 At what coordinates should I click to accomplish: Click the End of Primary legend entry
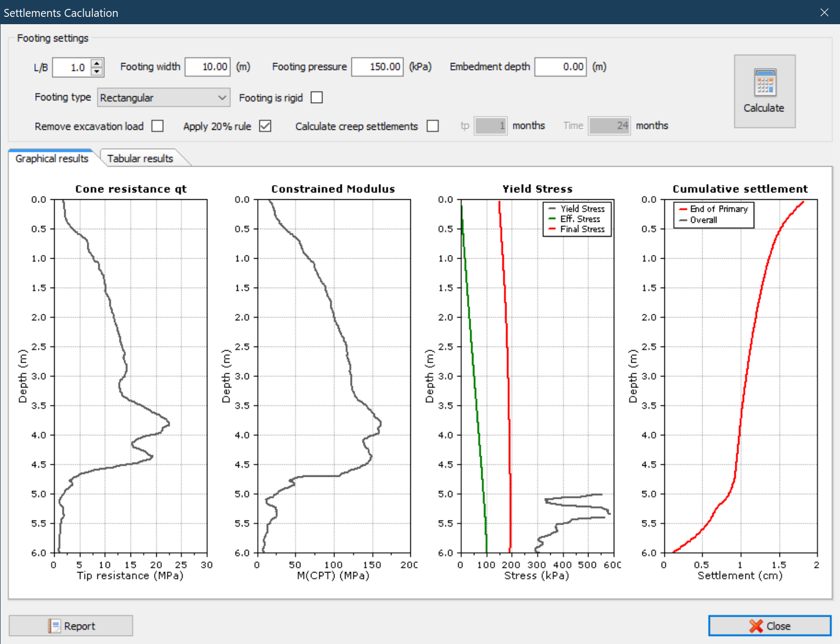coord(718,209)
